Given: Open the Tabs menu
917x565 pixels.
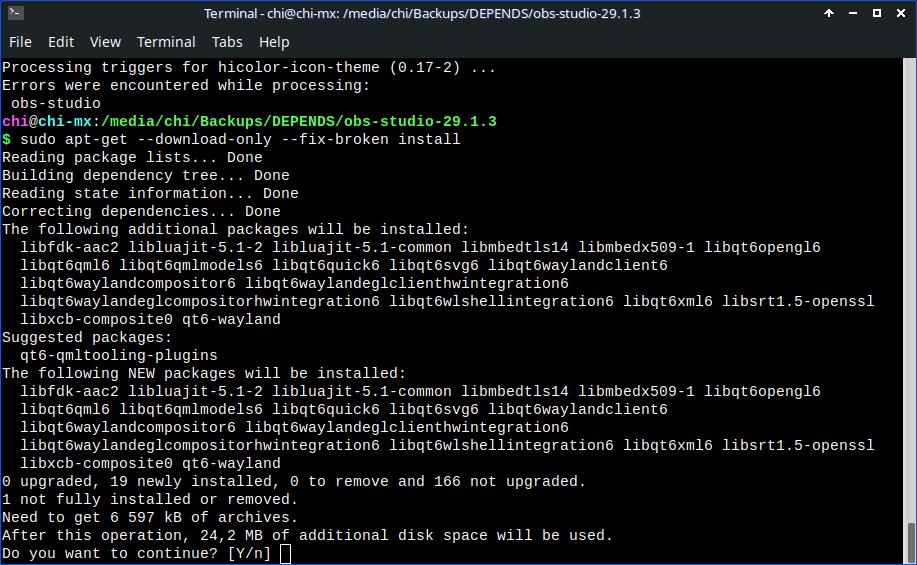Looking at the screenshot, I should 227,42.
